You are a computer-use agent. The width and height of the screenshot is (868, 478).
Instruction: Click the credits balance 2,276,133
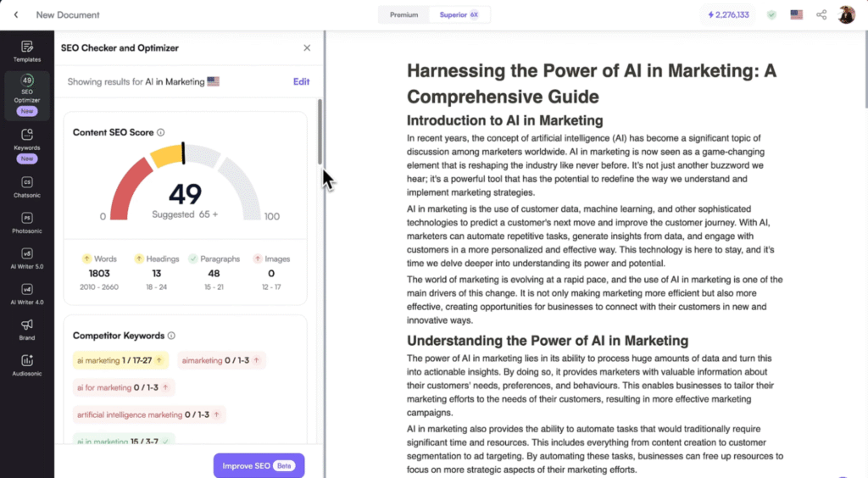pos(728,15)
